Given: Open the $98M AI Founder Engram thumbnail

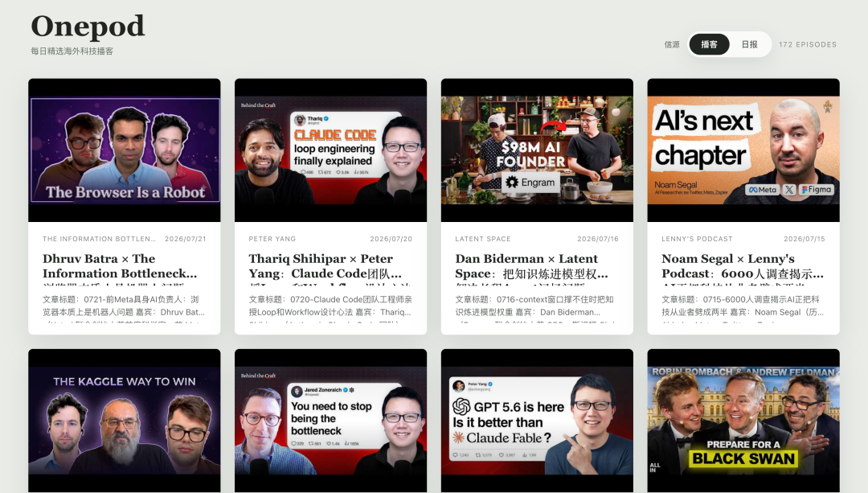Looking at the screenshot, I should (537, 150).
